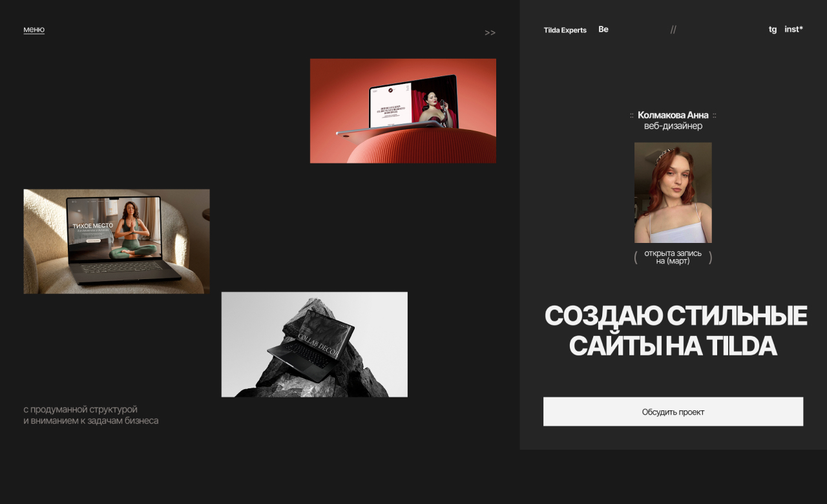827x504 pixels.
Task: Click the Telegram "tg" icon
Action: coord(773,30)
